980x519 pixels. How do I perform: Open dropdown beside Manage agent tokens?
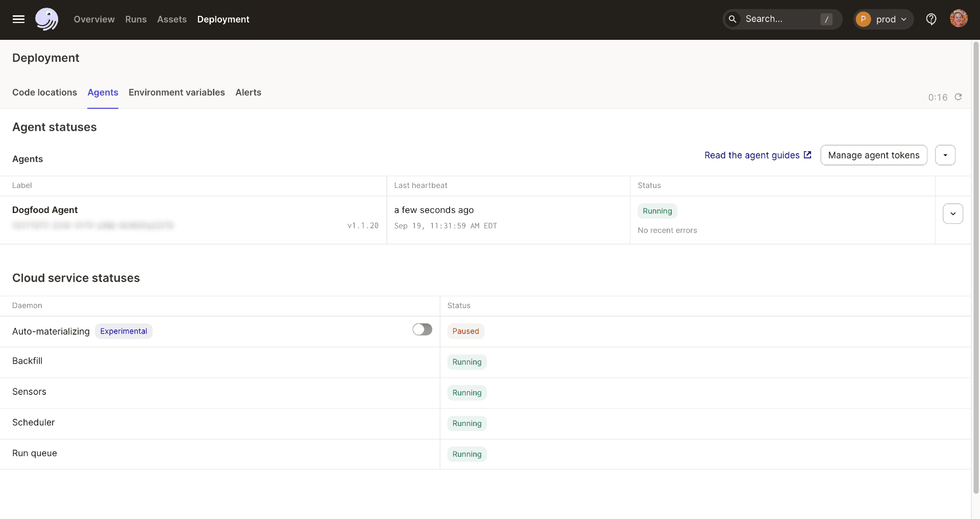(x=945, y=155)
